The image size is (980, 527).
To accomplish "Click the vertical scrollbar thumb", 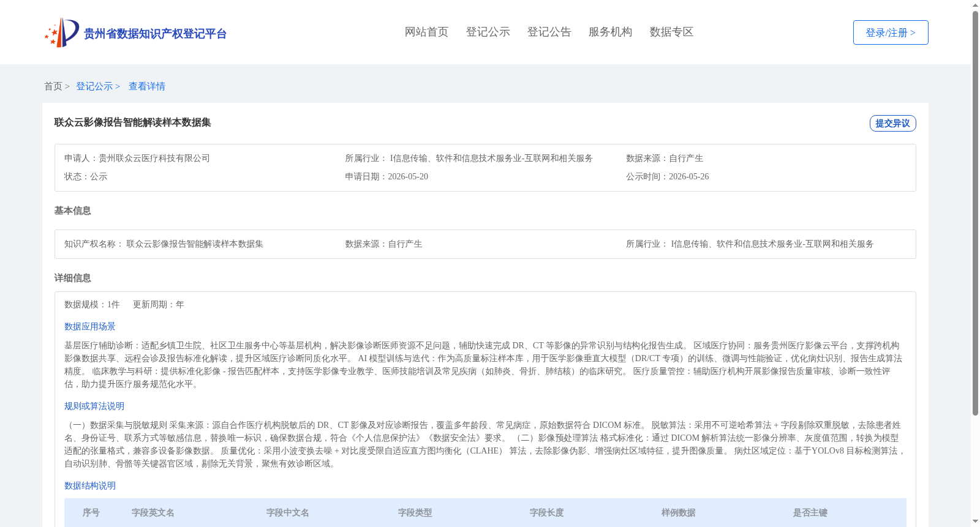I will (x=975, y=213).
